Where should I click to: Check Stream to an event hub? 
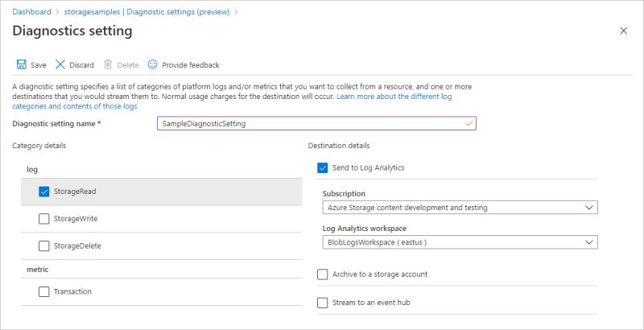tap(323, 303)
